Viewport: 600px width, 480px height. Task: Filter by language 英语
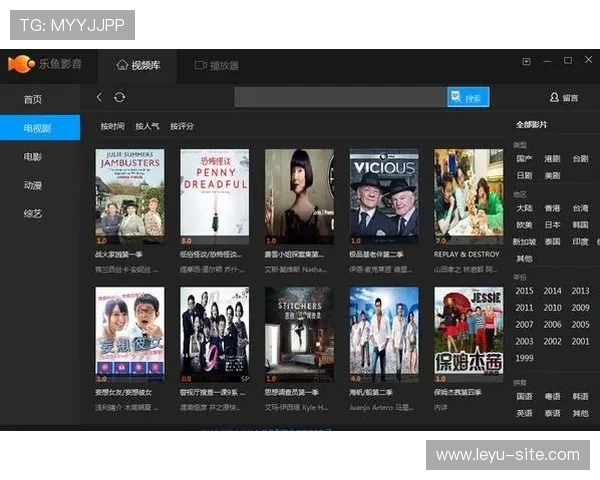[x=524, y=413]
